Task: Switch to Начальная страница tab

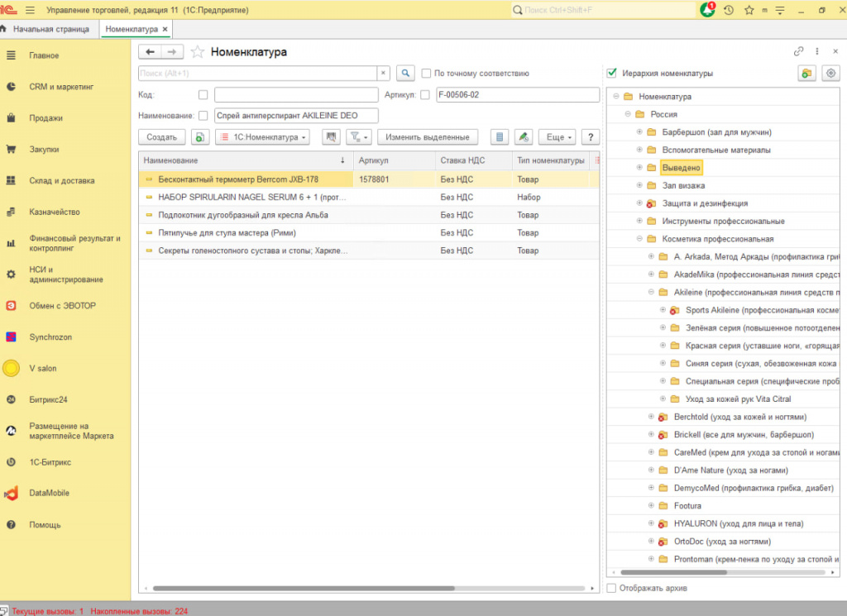Action: point(50,29)
